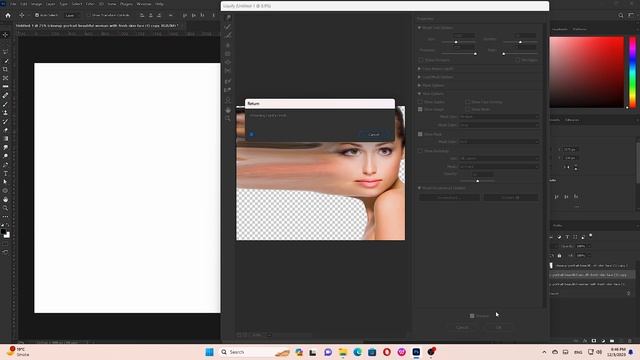This screenshot has width=640, height=360.
Task: Select the Face tool in Liquify
Action: (228, 100)
